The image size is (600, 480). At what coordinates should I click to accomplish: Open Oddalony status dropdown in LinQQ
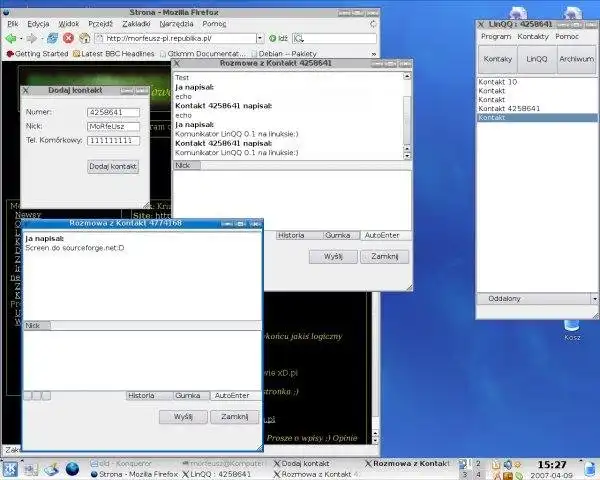537,299
